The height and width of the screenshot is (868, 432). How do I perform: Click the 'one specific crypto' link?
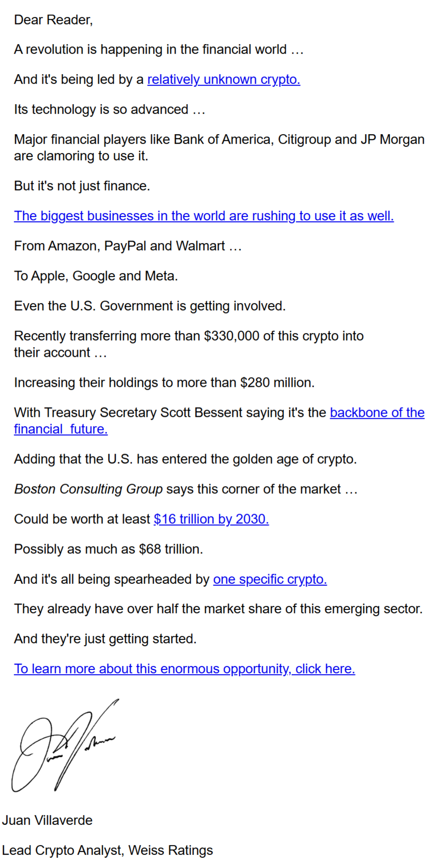[x=270, y=579]
